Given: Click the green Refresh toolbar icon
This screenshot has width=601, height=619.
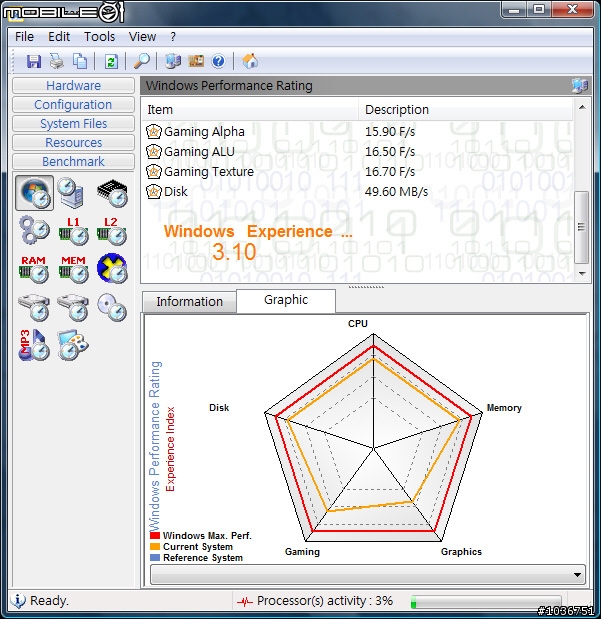Looking at the screenshot, I should point(111,62).
